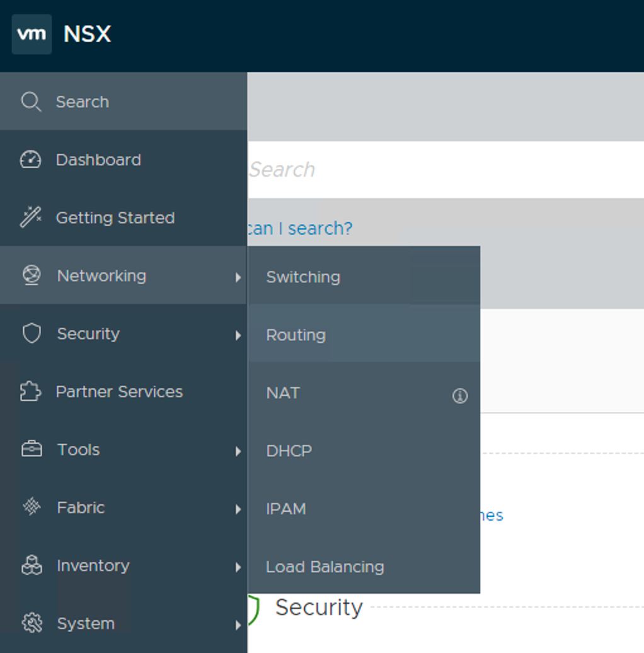
Task: Click the Partner Services puzzle icon
Action: tap(31, 391)
